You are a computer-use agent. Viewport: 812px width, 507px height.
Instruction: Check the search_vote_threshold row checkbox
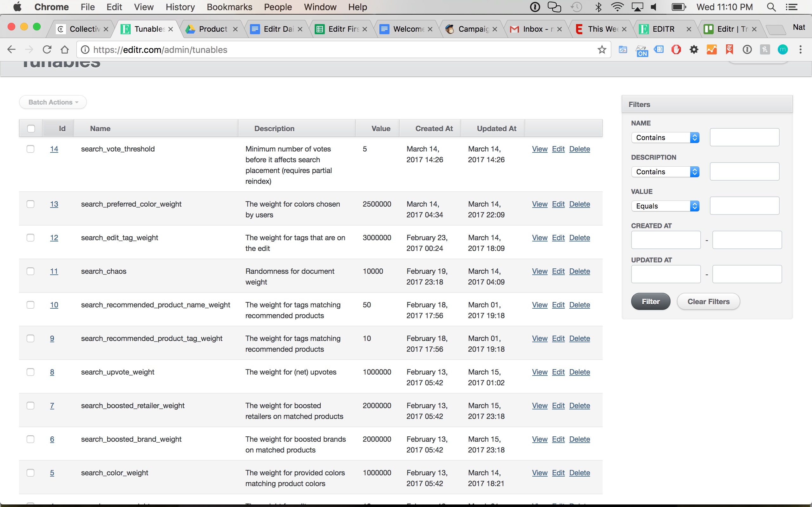(x=30, y=149)
